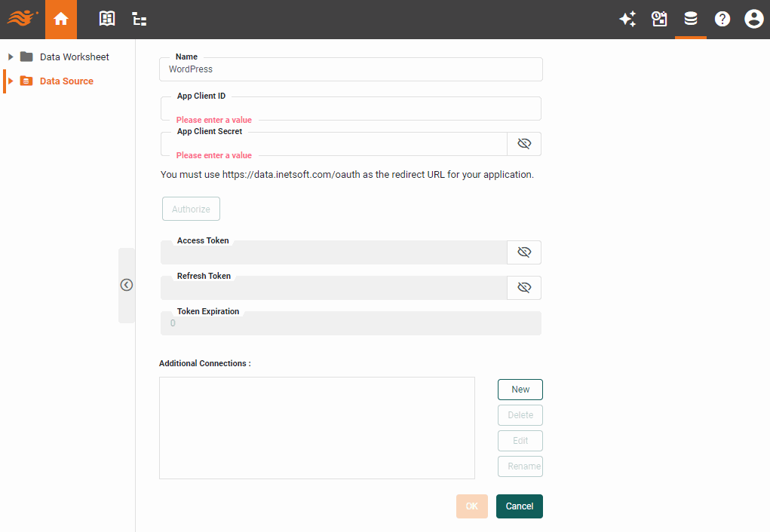This screenshot has width=770, height=532.
Task: Expand the Data Worksheet folder
Action: 9,56
